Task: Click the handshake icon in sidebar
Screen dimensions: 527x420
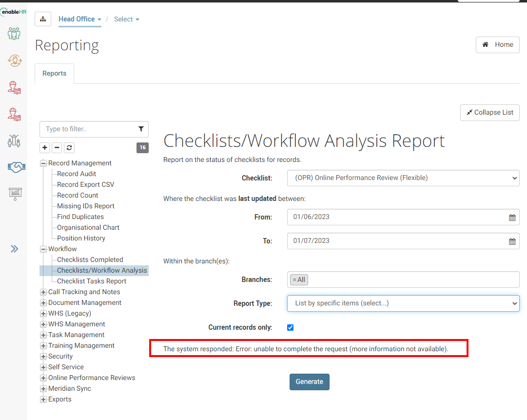Action: coord(16,167)
